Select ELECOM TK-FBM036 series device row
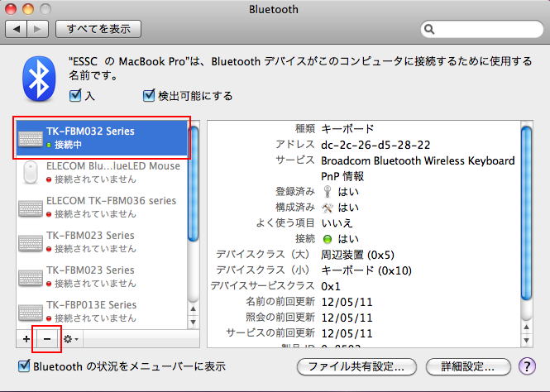Viewport: 550px width, 392px height. pyautogui.click(x=102, y=208)
